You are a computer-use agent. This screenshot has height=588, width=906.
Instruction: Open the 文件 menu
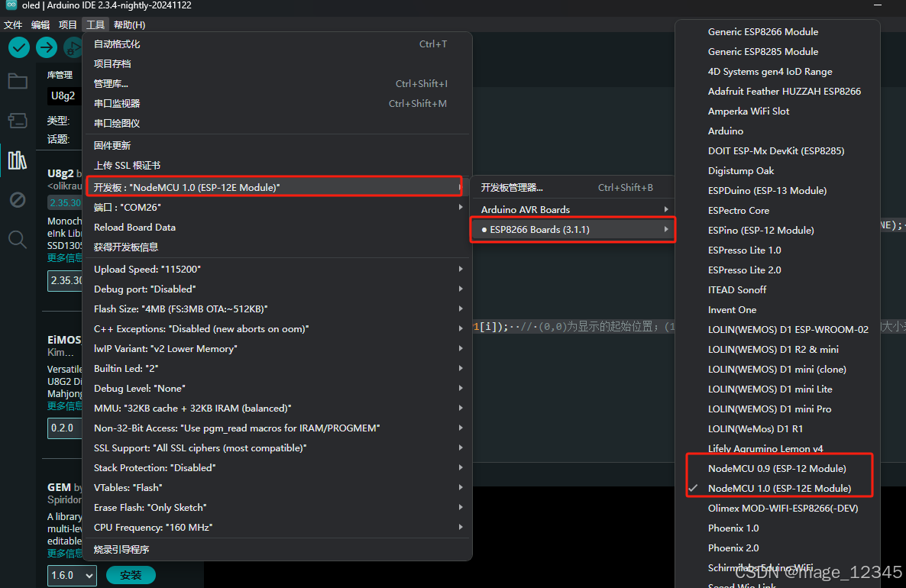(x=13, y=25)
